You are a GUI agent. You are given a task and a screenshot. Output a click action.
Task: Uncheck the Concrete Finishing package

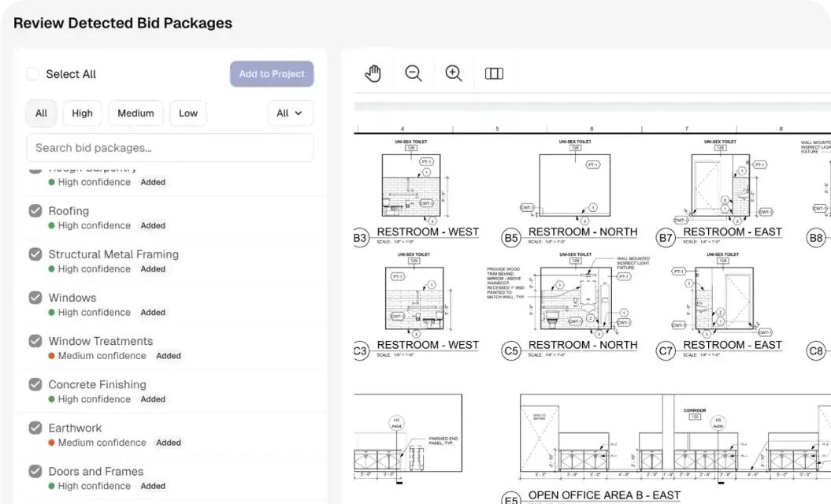pyautogui.click(x=35, y=384)
